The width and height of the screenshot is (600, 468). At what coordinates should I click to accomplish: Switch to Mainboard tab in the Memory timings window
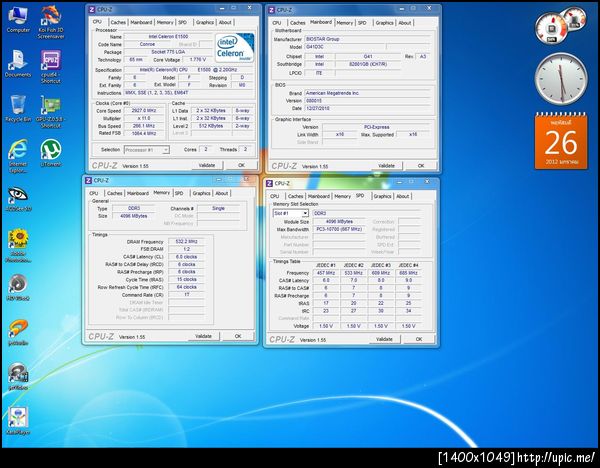tap(138, 193)
